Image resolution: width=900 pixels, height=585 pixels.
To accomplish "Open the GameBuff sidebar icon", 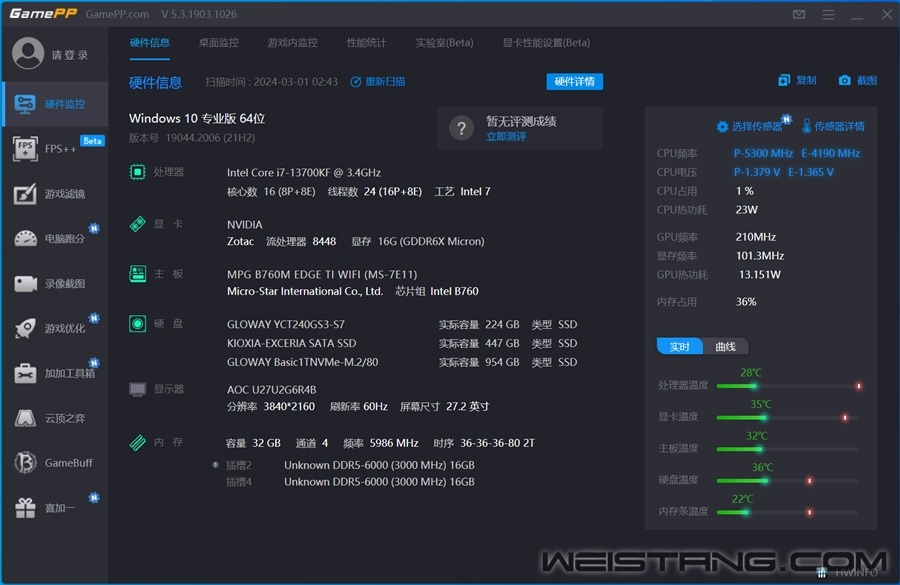I will [25, 463].
